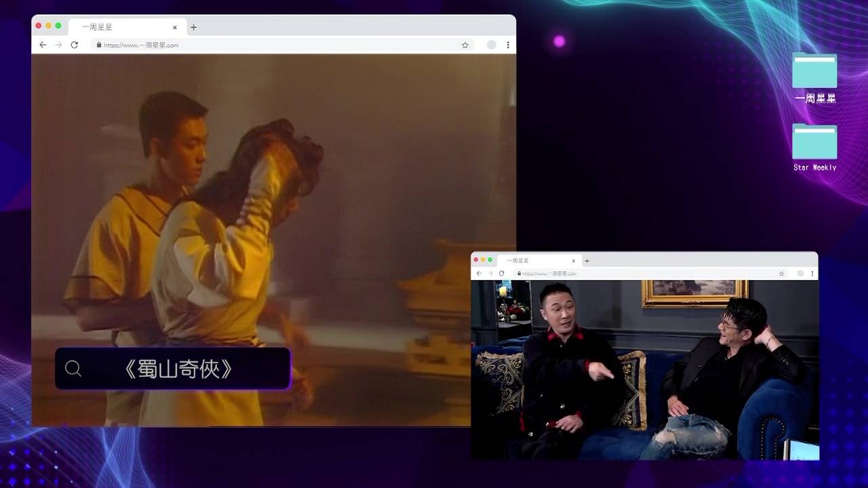Image resolution: width=868 pixels, height=488 pixels.
Task: Click the forward arrow in the large browser window
Action: (58, 45)
